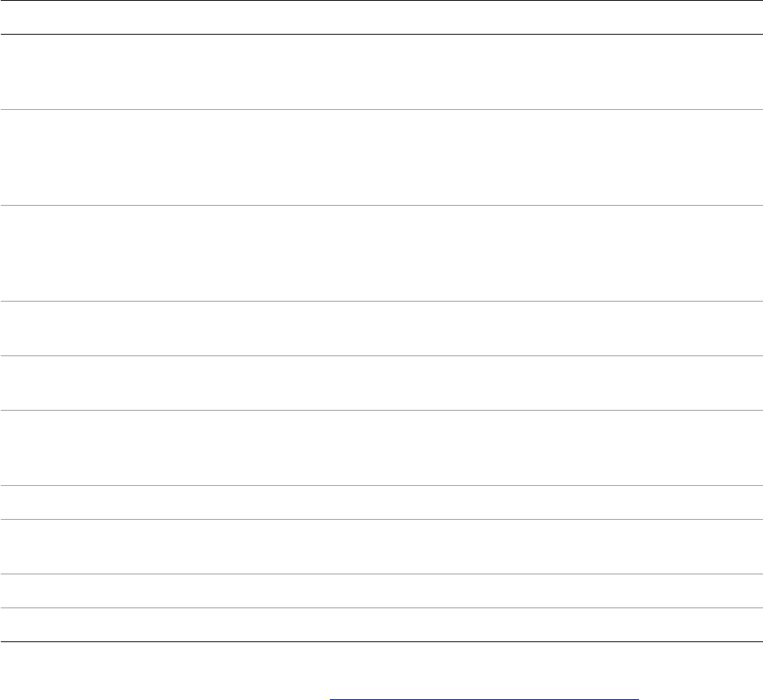763x700 pixels.
Task: Click the divider between second and third body rows
Action: (381, 205)
